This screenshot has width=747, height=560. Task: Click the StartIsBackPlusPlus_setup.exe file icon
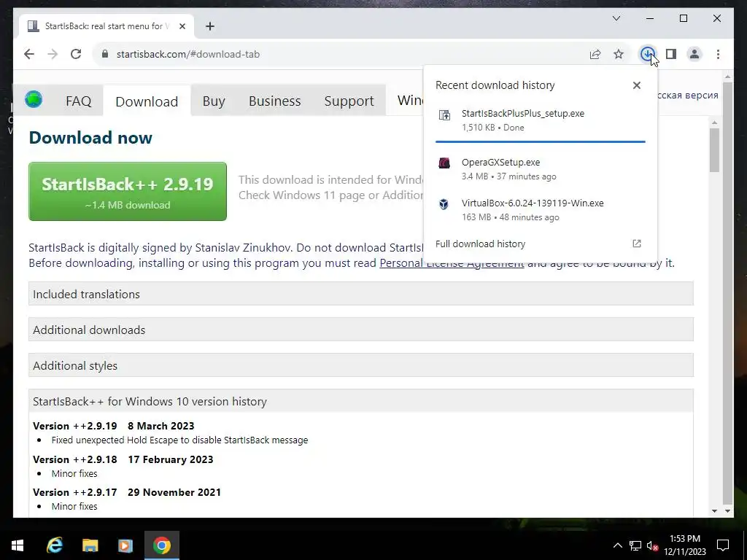point(444,115)
